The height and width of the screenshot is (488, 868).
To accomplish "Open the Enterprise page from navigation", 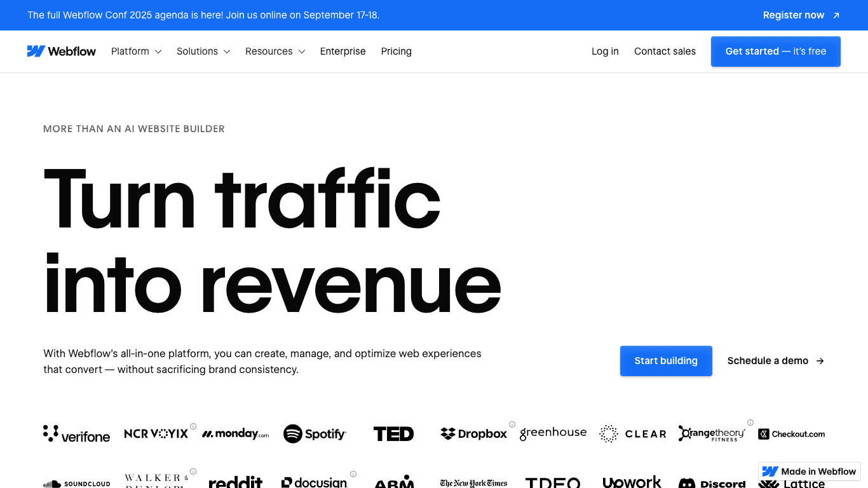I will [x=342, y=51].
